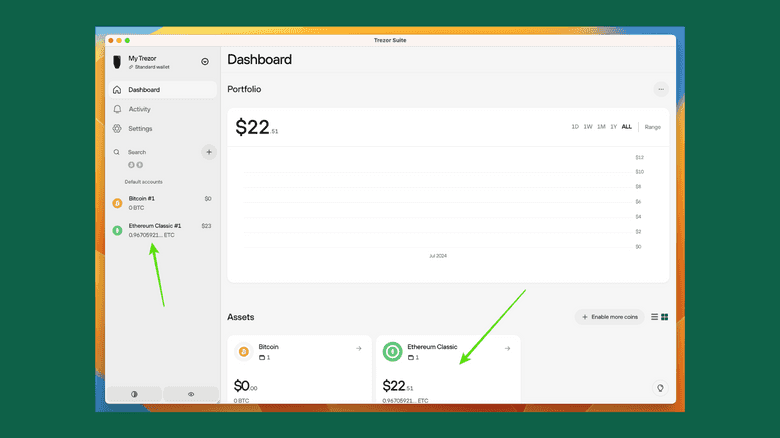This screenshot has height=438, width=780.
Task: Switch Assets to grid view
Action: pos(665,317)
